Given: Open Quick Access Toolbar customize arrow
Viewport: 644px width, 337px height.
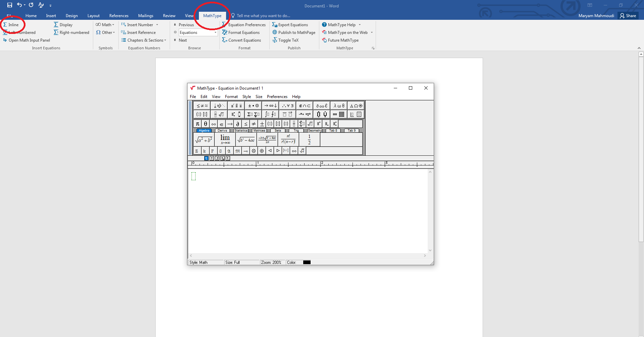Looking at the screenshot, I should tap(50, 5).
